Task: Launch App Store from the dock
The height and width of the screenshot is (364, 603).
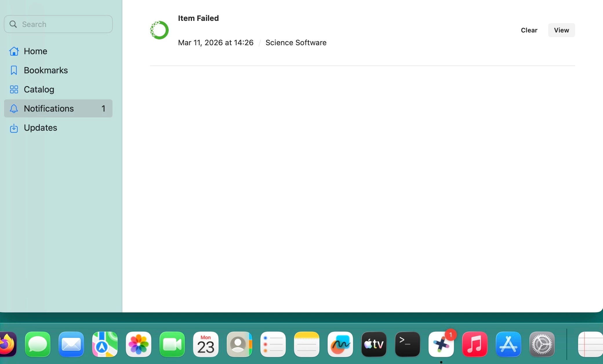Action: 508,344
